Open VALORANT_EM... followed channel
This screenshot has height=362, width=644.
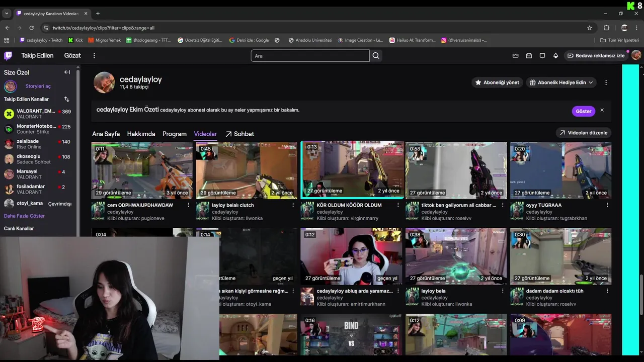coord(39,114)
